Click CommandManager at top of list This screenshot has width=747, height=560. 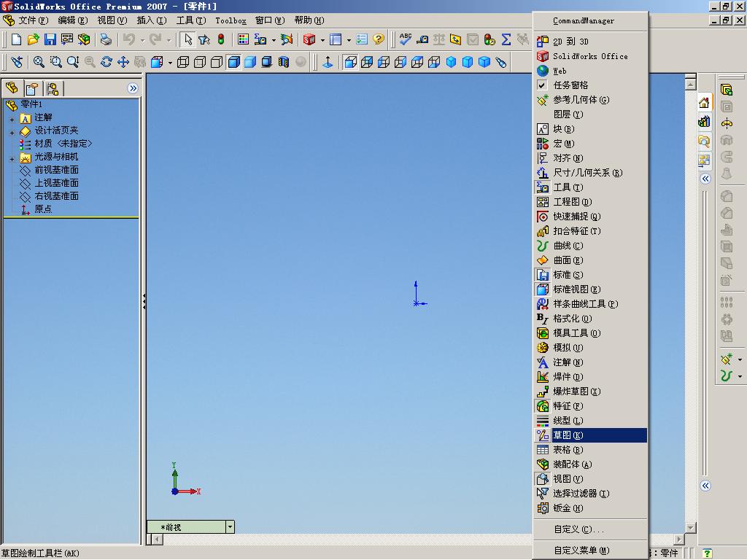(x=589, y=21)
